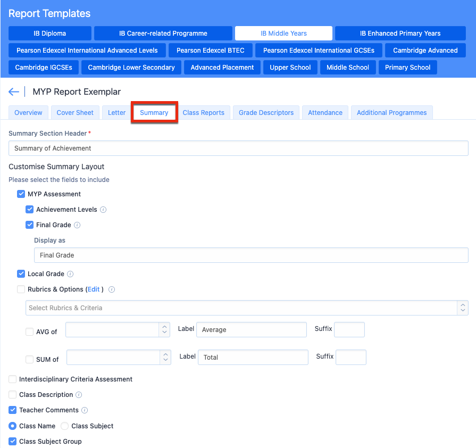
Task: Uncheck the Achievement Levels checkbox
Action: (x=29, y=210)
